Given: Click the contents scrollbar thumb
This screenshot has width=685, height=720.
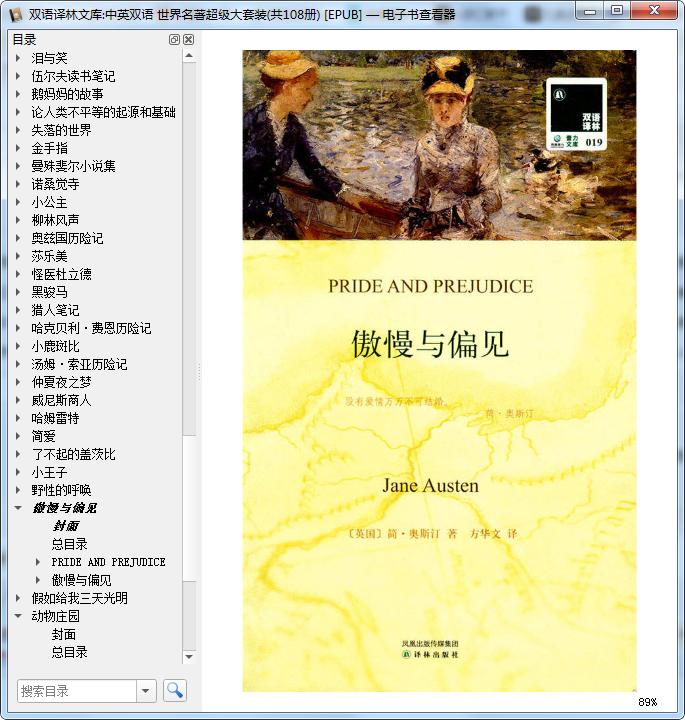Looking at the screenshot, I should tap(189, 508).
